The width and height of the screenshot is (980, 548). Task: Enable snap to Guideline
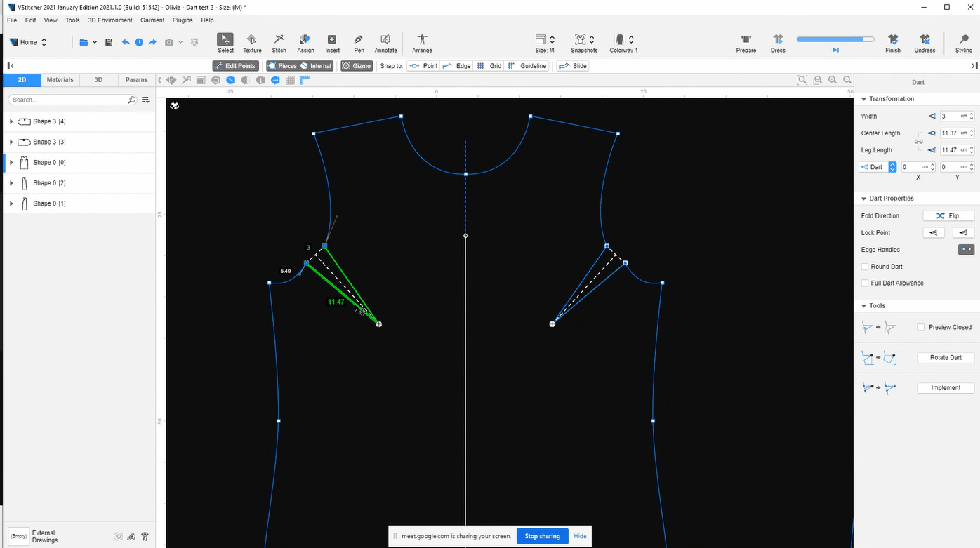[x=527, y=66]
